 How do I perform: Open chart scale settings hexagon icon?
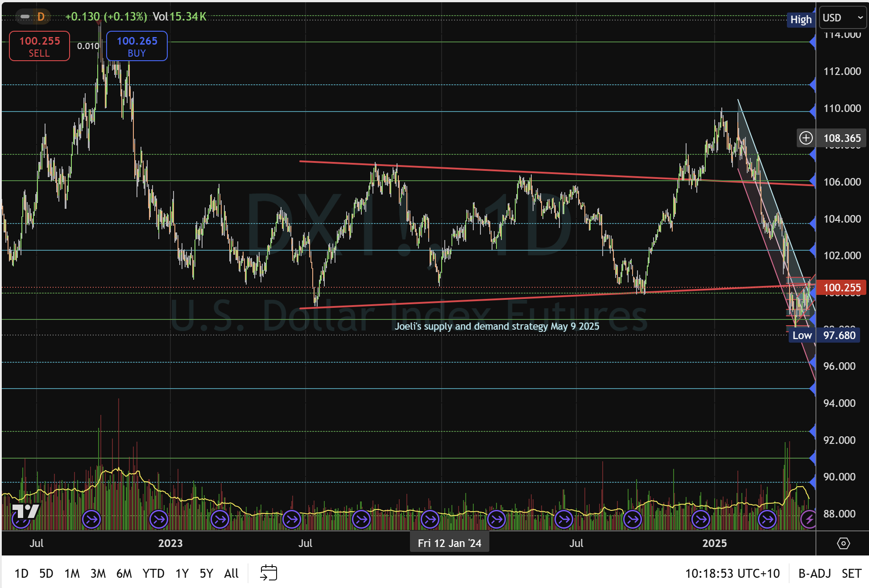843,543
